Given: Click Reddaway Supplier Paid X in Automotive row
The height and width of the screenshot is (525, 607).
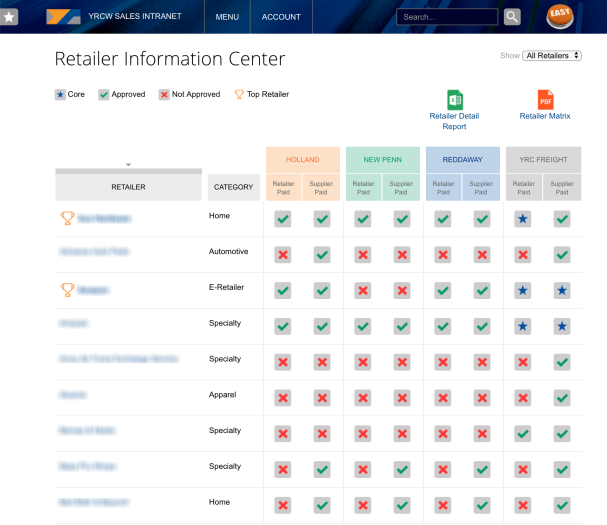Looking at the screenshot, I should pos(482,255).
